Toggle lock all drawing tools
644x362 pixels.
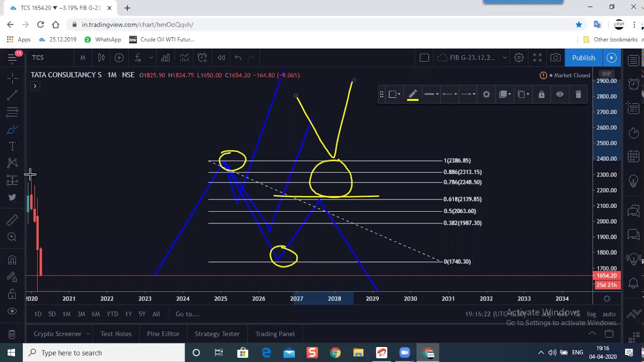(13, 294)
